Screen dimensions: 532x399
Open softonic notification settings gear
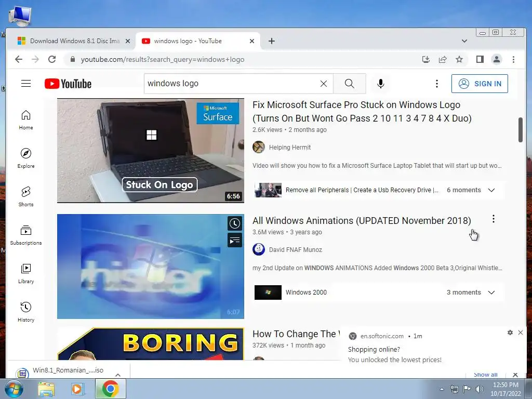pyautogui.click(x=510, y=332)
